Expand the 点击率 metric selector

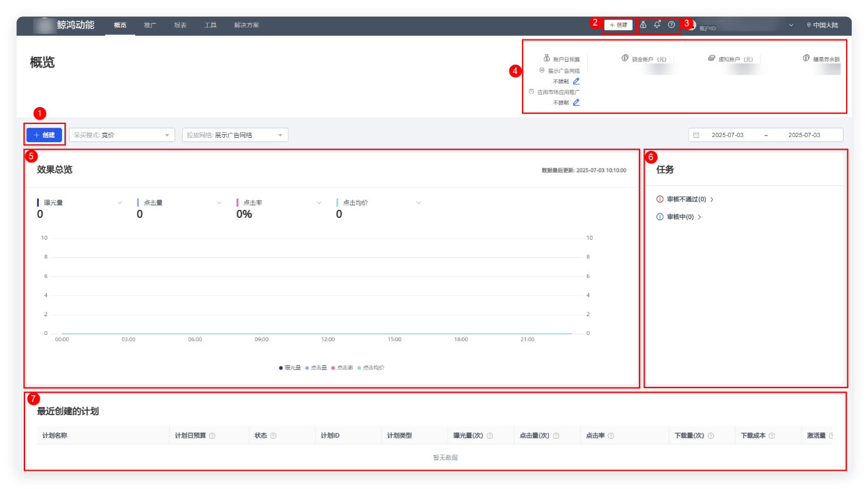tap(319, 203)
